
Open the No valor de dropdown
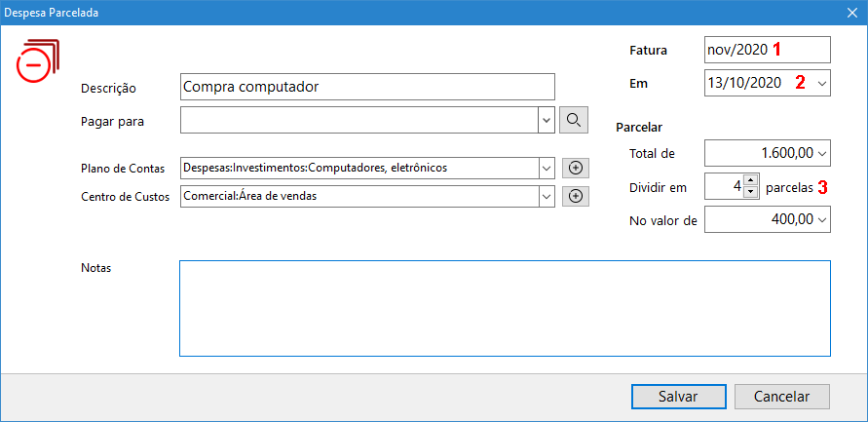point(821,221)
